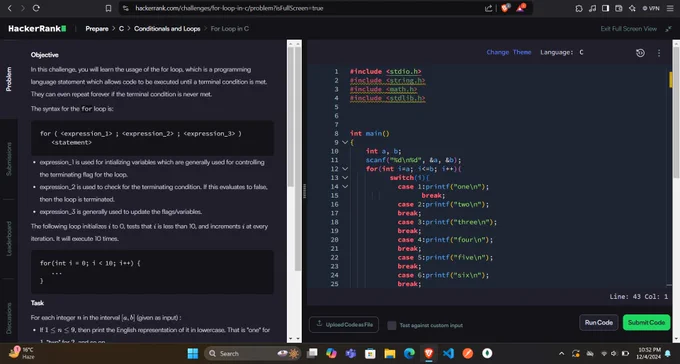
Task: Open the Windows Start menu
Action: pos(193,353)
